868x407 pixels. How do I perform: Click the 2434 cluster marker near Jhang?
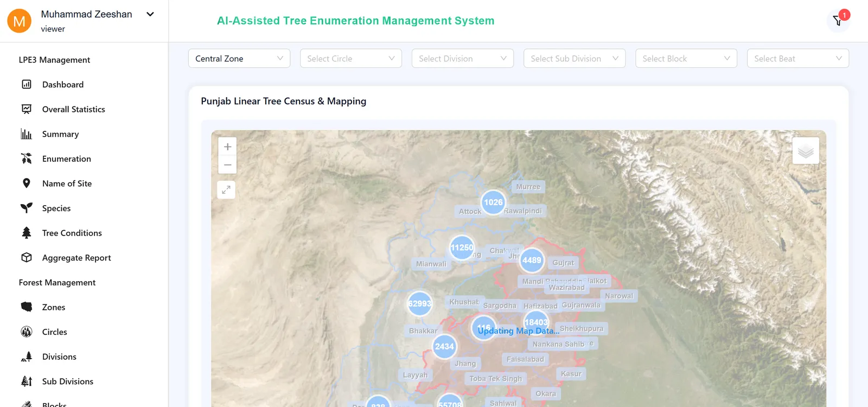coord(444,346)
